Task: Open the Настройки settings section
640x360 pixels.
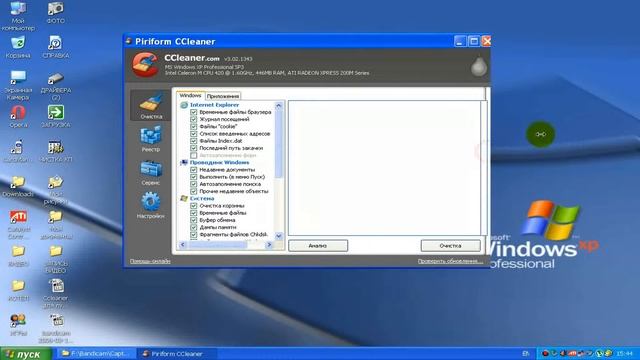Action: (x=151, y=205)
